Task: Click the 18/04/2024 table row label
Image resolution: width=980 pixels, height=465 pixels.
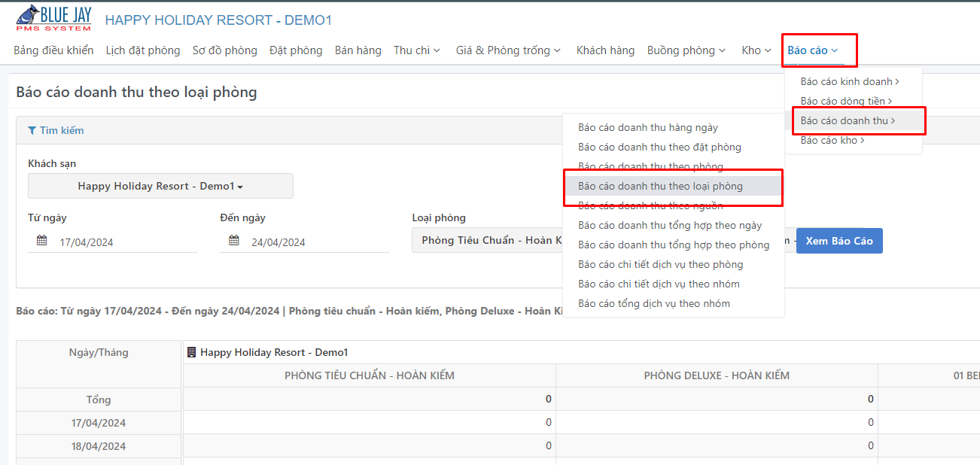Action: (x=99, y=446)
